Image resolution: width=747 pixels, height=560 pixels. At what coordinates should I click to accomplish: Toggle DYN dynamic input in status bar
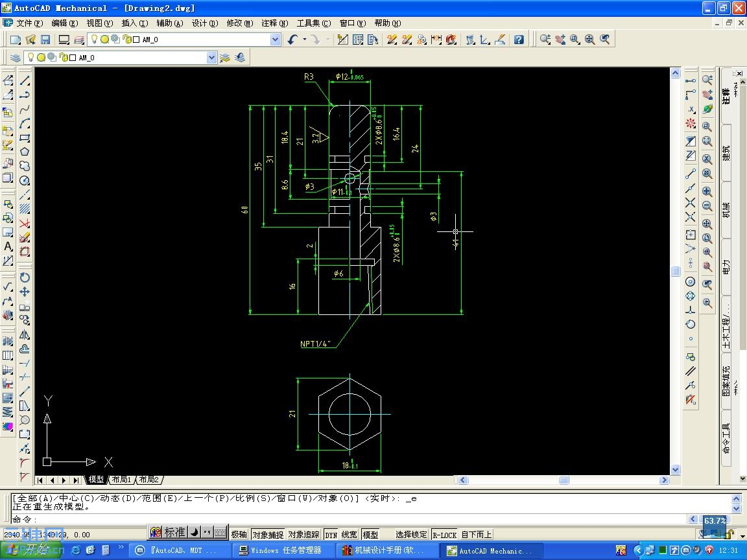(x=331, y=535)
